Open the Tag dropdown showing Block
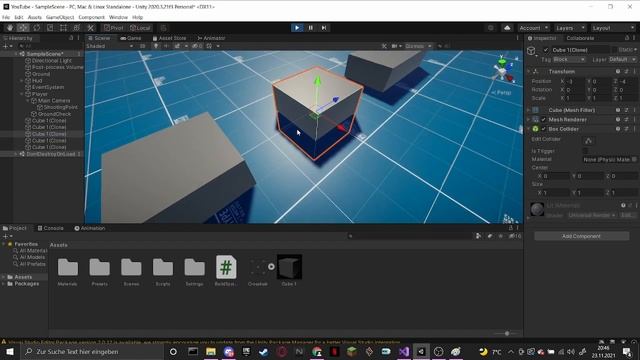The width and height of the screenshot is (640, 360). (x=569, y=60)
